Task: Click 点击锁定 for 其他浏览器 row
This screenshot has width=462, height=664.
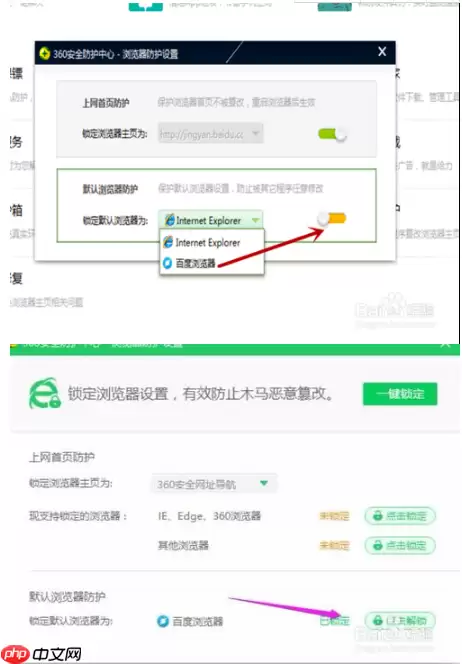Action: pos(400,545)
